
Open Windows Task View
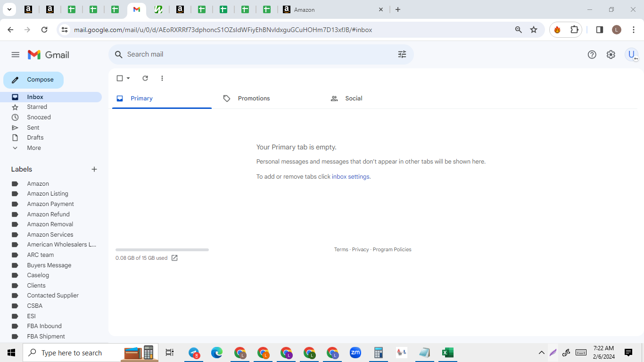point(170,353)
